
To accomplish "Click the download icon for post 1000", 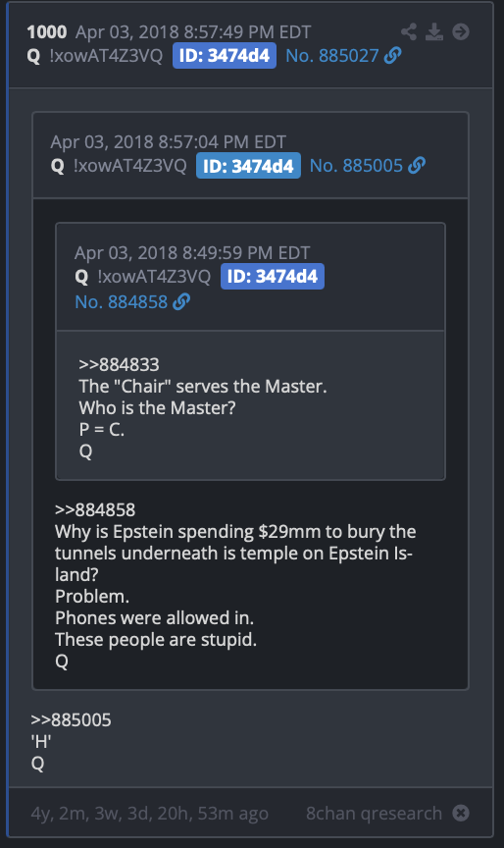I will coord(434,32).
